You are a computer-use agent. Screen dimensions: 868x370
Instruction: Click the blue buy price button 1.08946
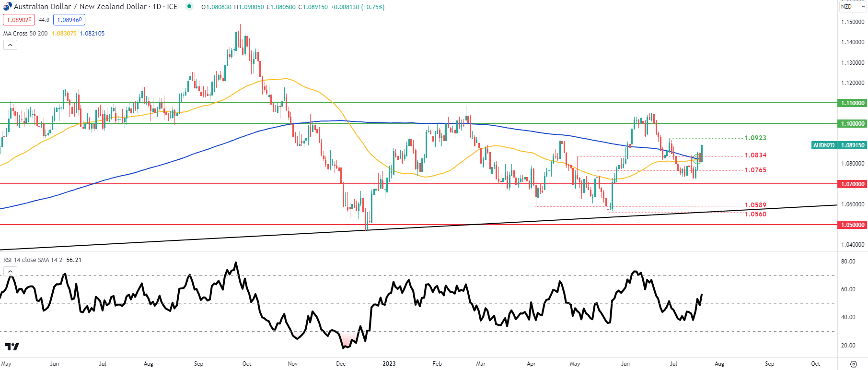[x=69, y=20]
